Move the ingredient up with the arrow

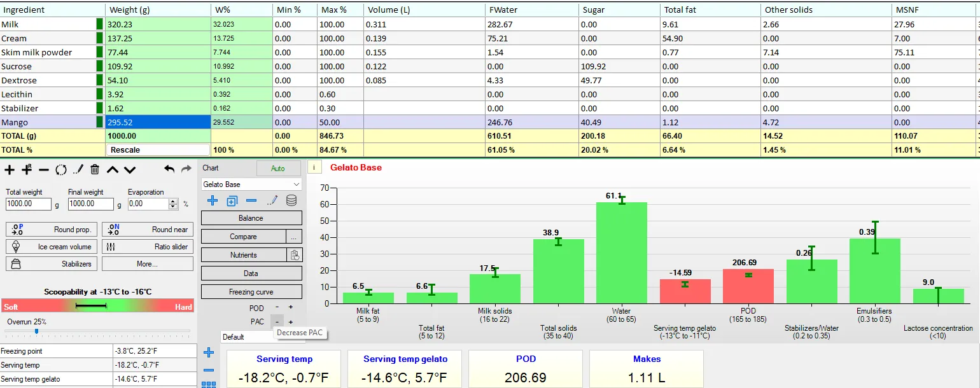[113, 170]
